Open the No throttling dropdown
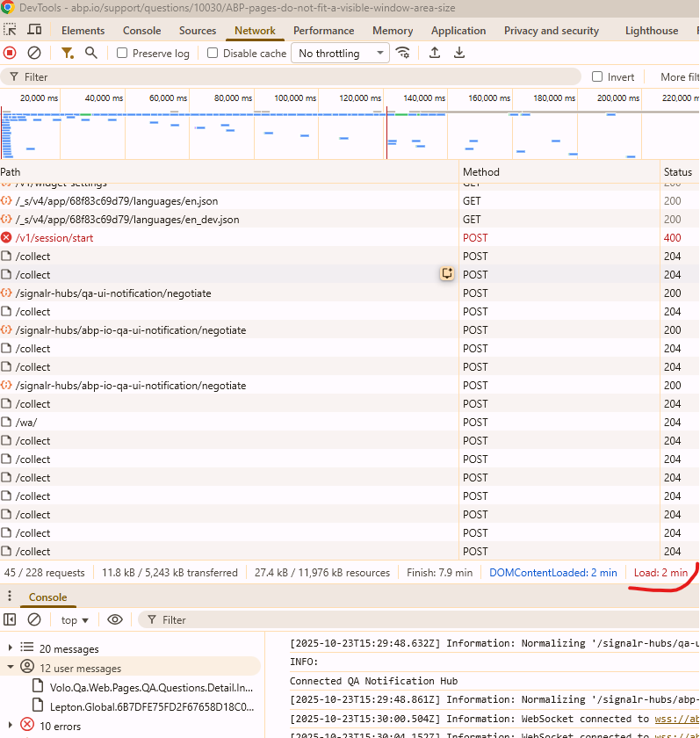 [341, 53]
